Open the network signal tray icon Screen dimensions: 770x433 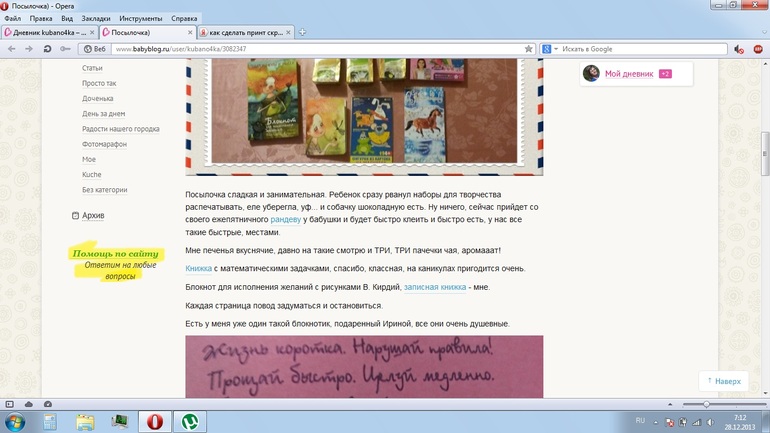coord(696,422)
